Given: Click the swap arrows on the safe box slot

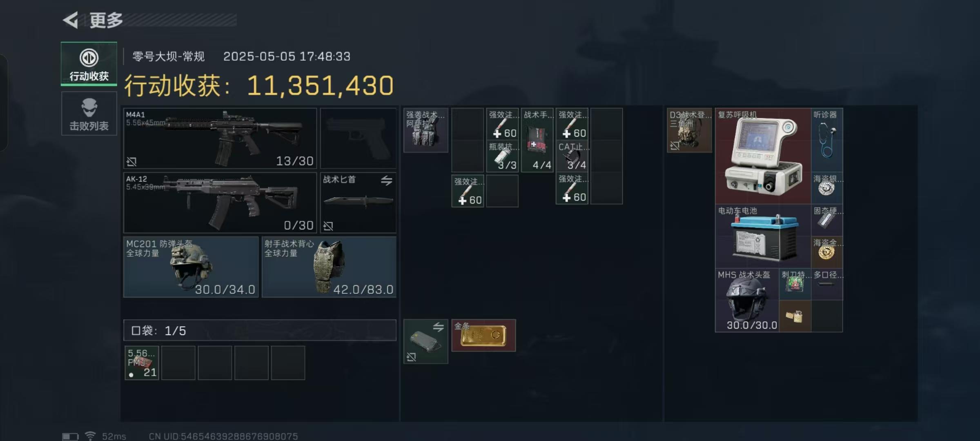Looking at the screenshot, I should point(438,327).
